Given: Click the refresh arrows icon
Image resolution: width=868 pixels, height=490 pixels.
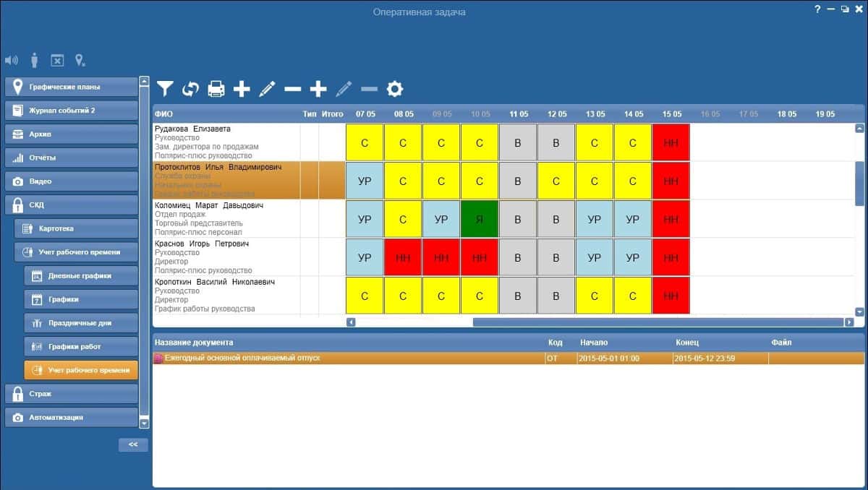Looking at the screenshot, I should click(x=190, y=89).
